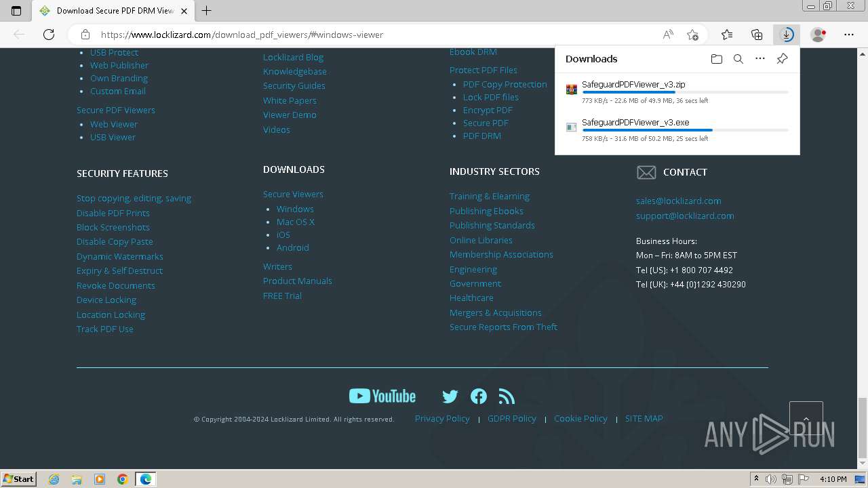Click the SafeguardPDFViewer_v3.exe file icon
The width and height of the screenshot is (868, 488).
click(572, 127)
